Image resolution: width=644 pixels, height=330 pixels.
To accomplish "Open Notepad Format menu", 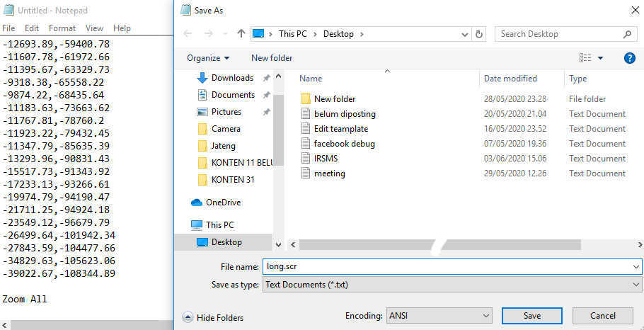I will pyautogui.click(x=62, y=28).
